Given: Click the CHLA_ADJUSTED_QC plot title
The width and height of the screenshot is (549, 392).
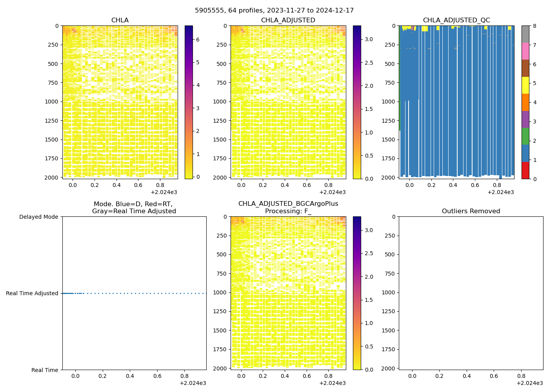Looking at the screenshot, I should pos(456,20).
